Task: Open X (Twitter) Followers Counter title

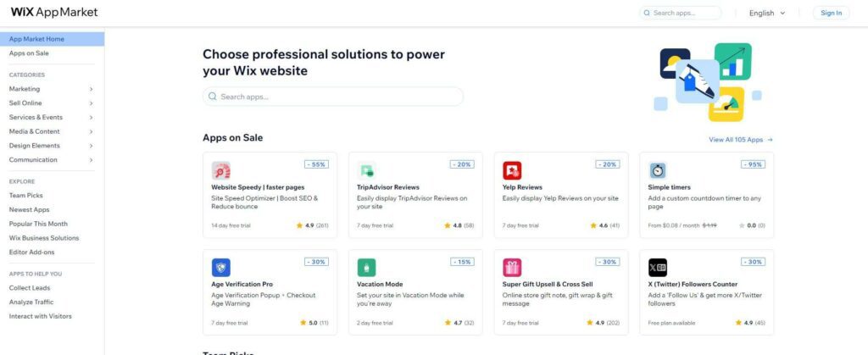Action: (693, 284)
